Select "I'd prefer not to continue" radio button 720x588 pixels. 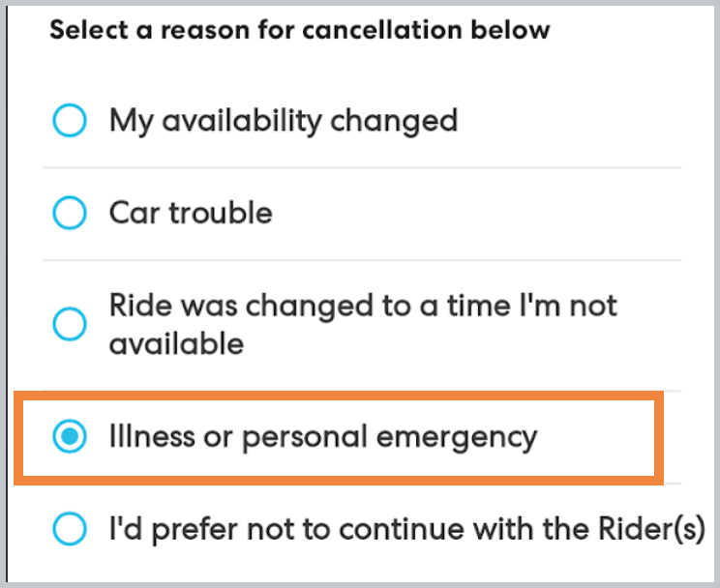[70, 529]
